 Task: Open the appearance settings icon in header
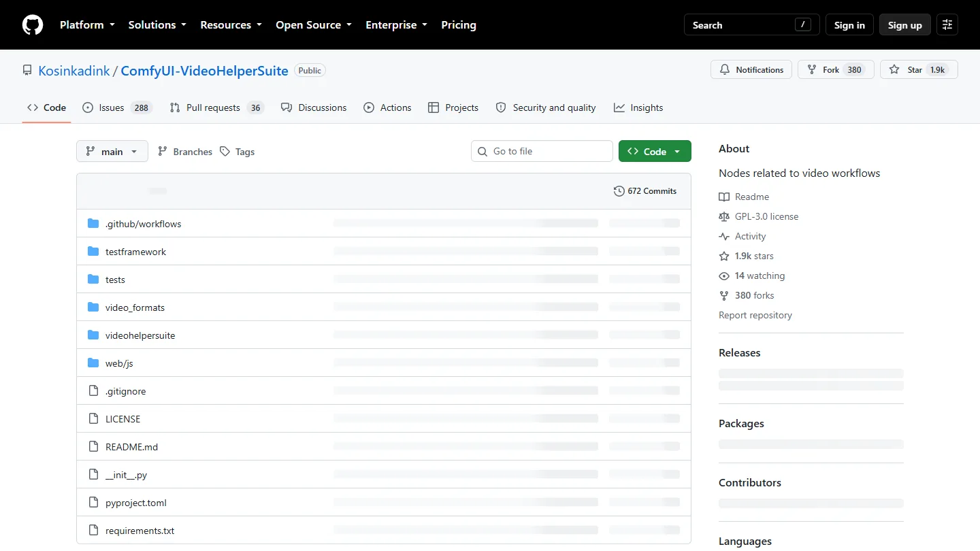click(947, 25)
